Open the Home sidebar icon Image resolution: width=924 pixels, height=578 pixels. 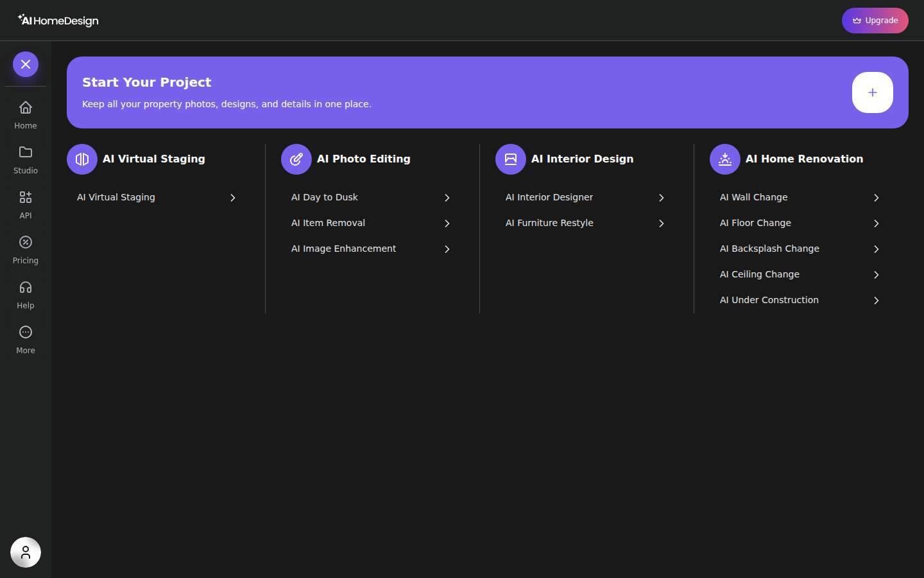point(26,107)
